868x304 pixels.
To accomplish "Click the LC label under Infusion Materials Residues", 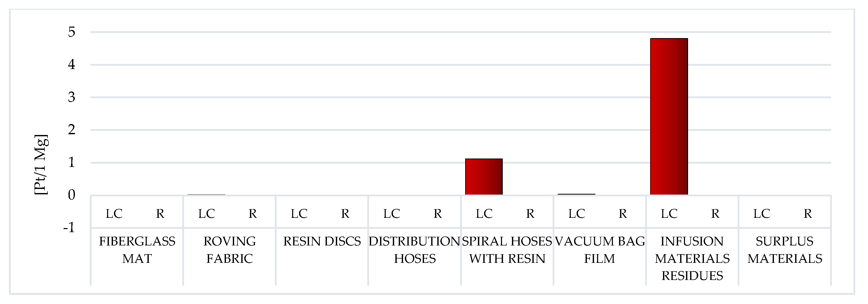I will 669,214.
